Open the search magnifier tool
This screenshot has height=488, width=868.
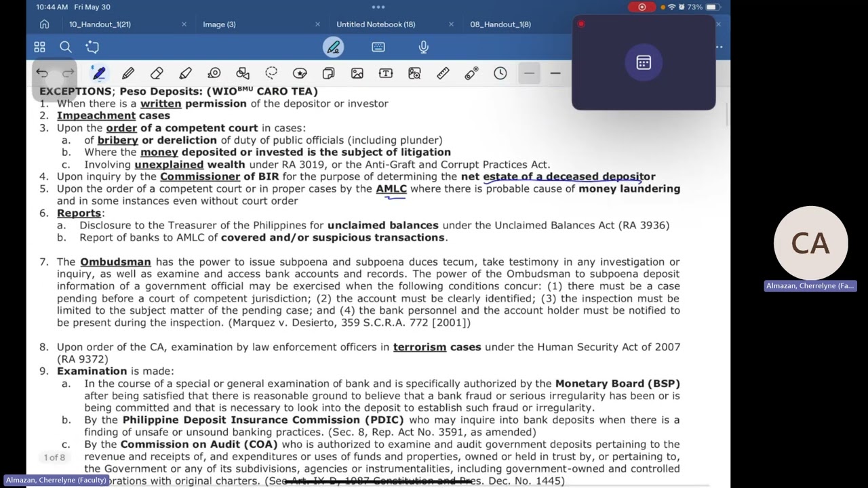[x=66, y=47]
